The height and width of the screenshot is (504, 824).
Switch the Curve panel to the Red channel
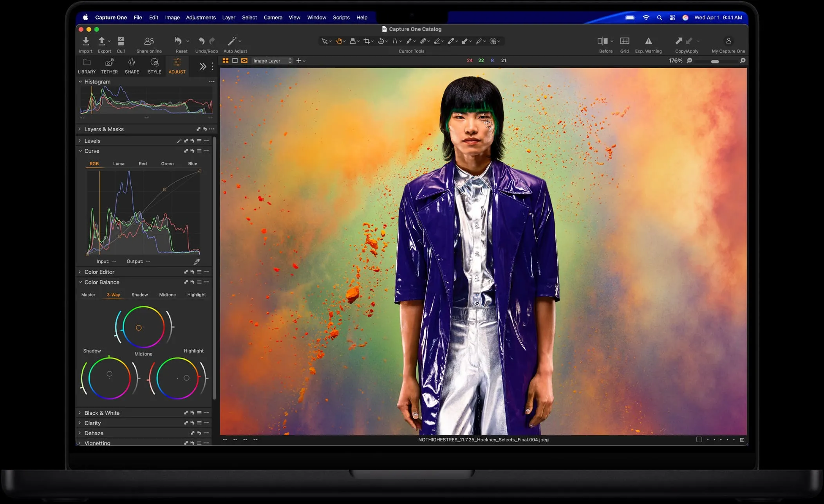143,164
